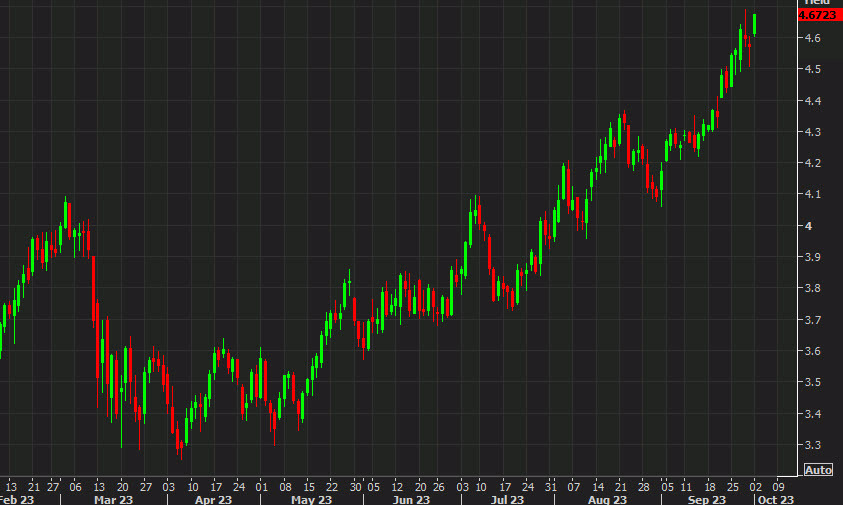Screen dimensions: 843x505
Task: Select the 26 date tick label
Action: click(439, 487)
